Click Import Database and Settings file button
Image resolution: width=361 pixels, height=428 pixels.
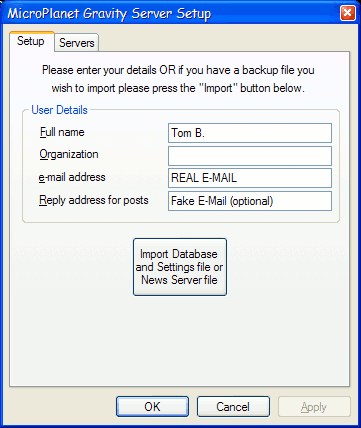pos(180,267)
